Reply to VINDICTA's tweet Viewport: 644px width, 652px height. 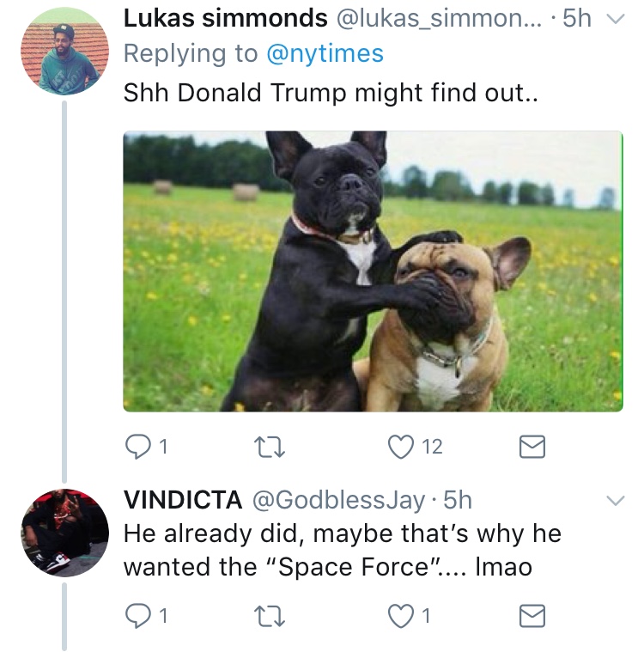coord(137,615)
